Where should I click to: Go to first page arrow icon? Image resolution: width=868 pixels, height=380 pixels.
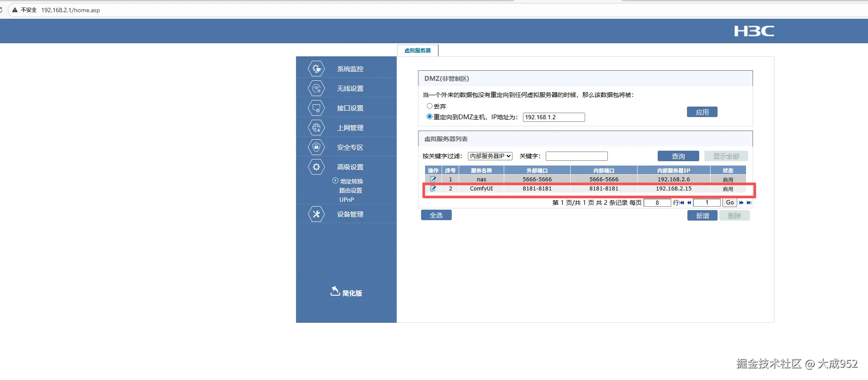point(682,203)
